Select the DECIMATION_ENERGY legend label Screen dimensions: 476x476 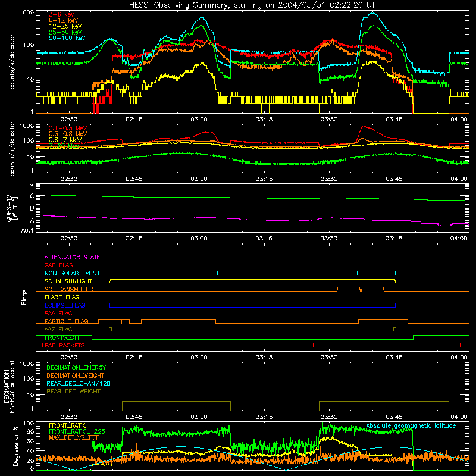coord(76,368)
